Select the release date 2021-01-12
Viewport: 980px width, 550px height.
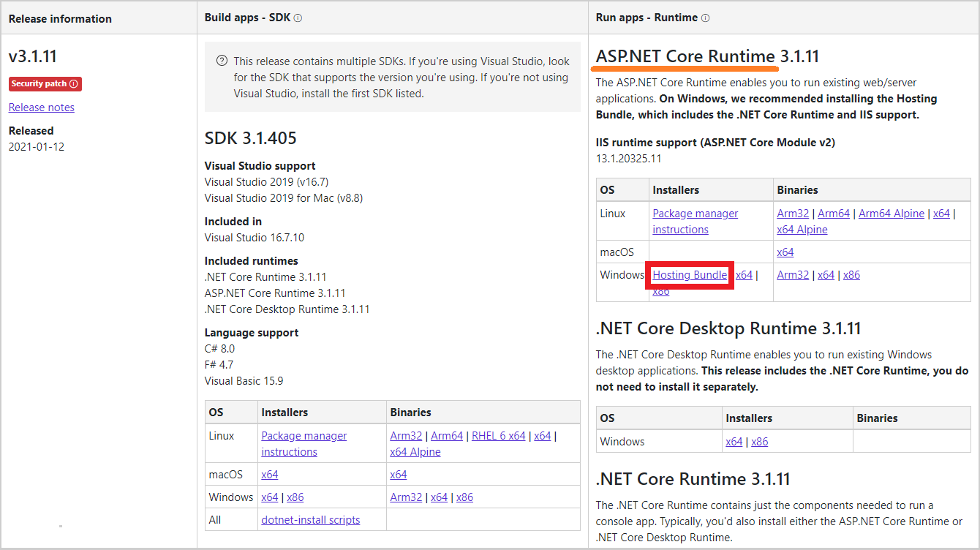(37, 147)
